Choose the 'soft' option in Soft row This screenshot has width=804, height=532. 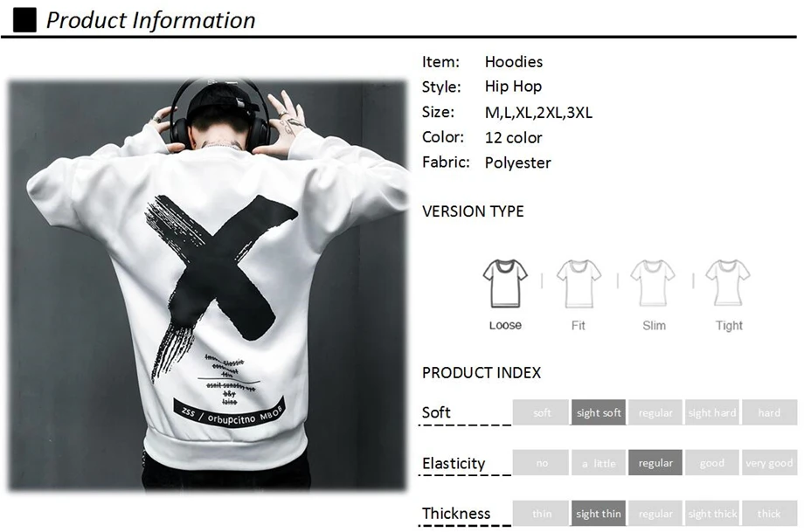[x=541, y=412]
